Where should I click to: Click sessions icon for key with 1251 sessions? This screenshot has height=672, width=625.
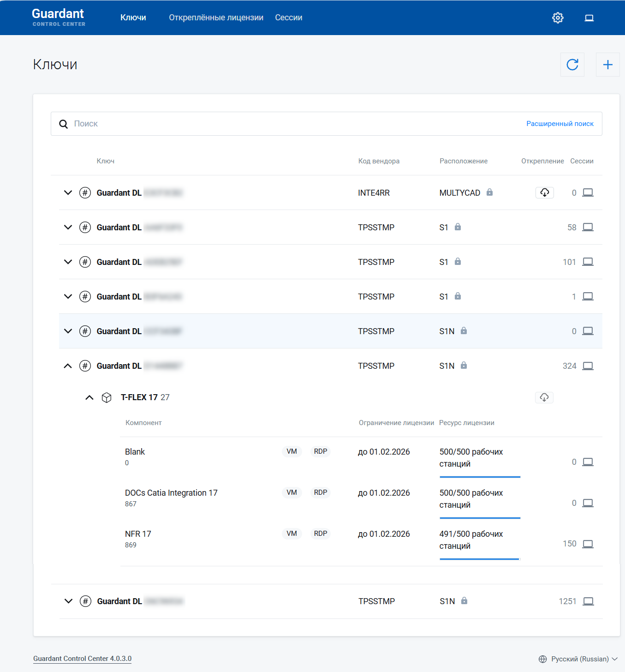pyautogui.click(x=588, y=601)
